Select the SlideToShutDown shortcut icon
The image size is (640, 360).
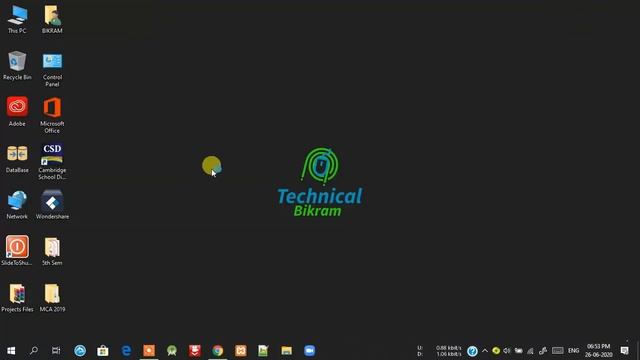coord(17,251)
